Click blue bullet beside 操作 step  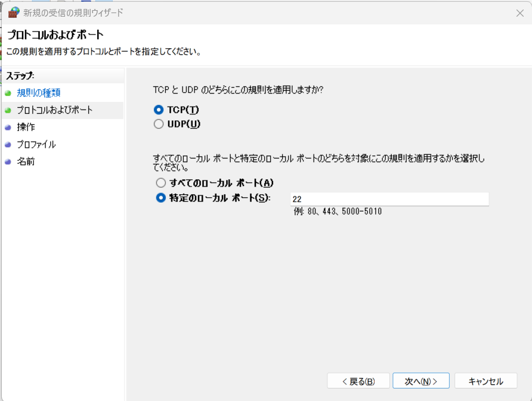pyautogui.click(x=8, y=128)
